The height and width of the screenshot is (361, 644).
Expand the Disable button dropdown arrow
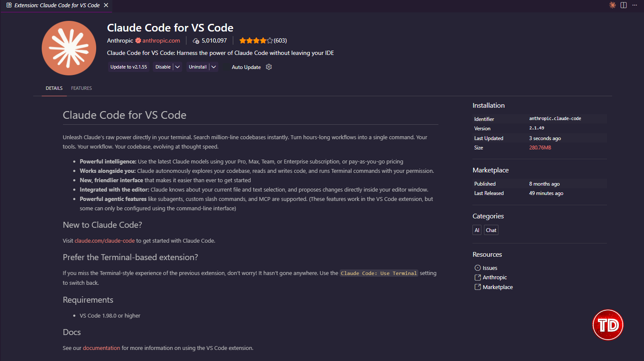(177, 67)
